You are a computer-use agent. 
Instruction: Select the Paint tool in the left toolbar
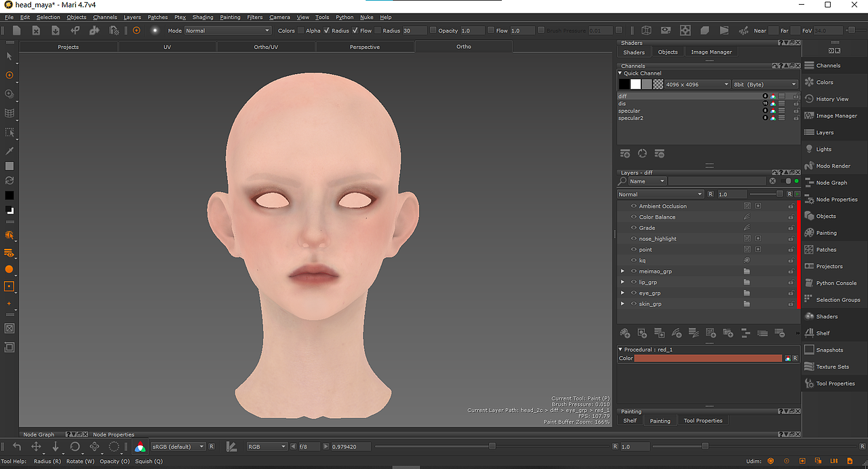pyautogui.click(x=9, y=75)
